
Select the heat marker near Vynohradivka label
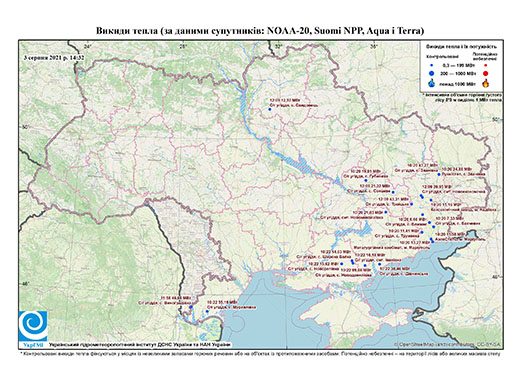click(191, 307)
